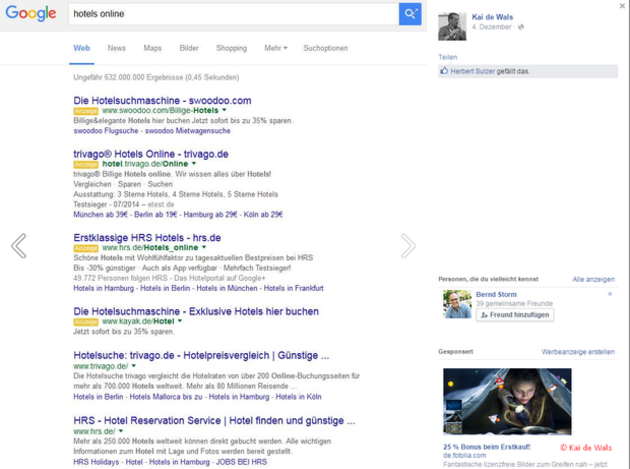
Task: Dismiss Bernd Storm friend suggestion
Action: [610, 294]
